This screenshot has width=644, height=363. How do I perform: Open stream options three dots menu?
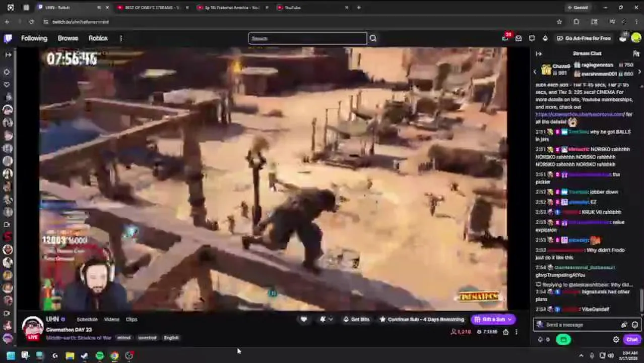pos(517,332)
